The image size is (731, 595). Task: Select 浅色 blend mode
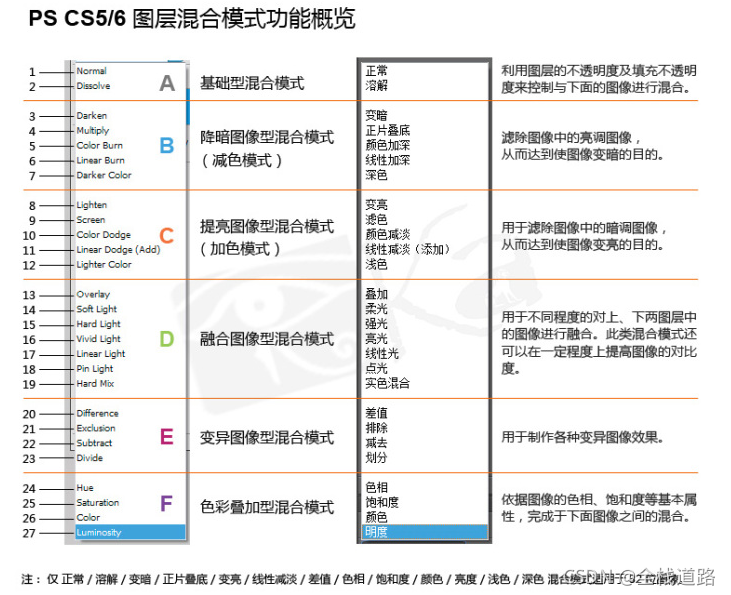pyautogui.click(x=376, y=265)
